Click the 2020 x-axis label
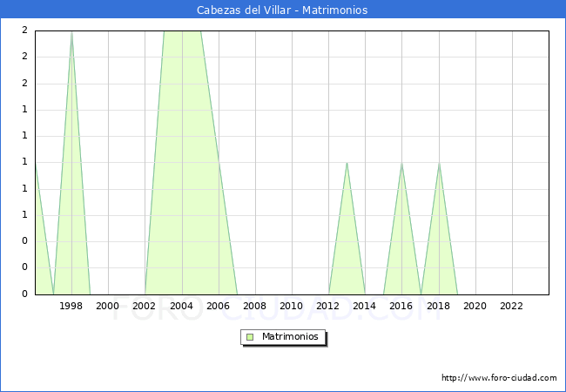Image resolution: width=566 pixels, height=392 pixels. click(x=475, y=306)
